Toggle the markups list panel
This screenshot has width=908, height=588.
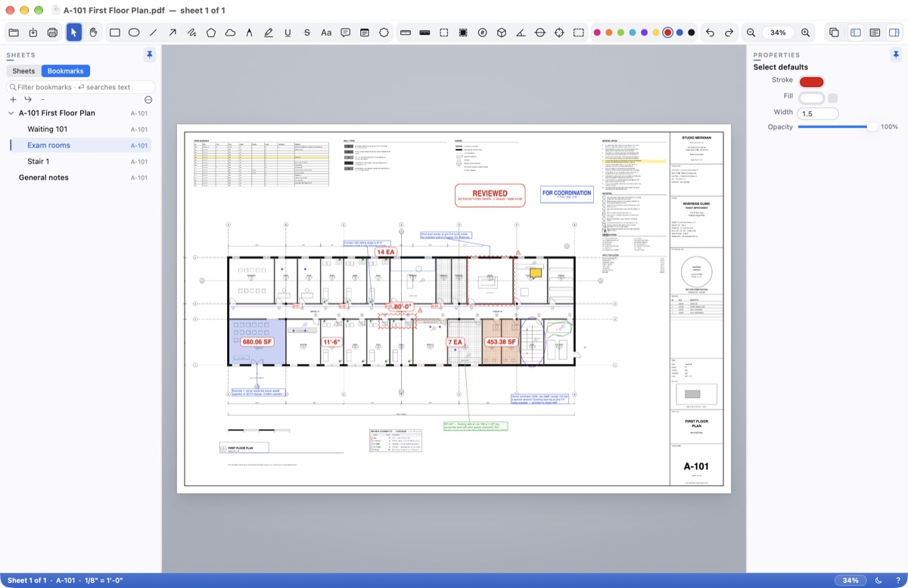875,33
